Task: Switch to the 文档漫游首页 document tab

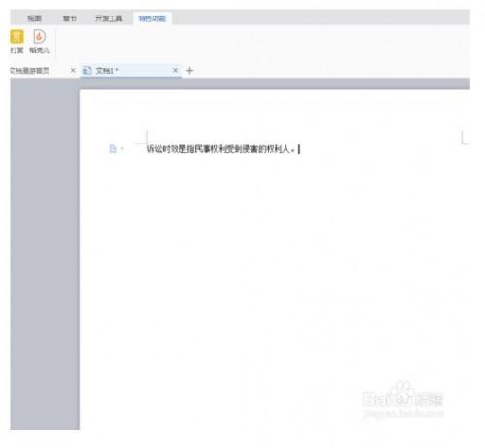Action: (30, 71)
